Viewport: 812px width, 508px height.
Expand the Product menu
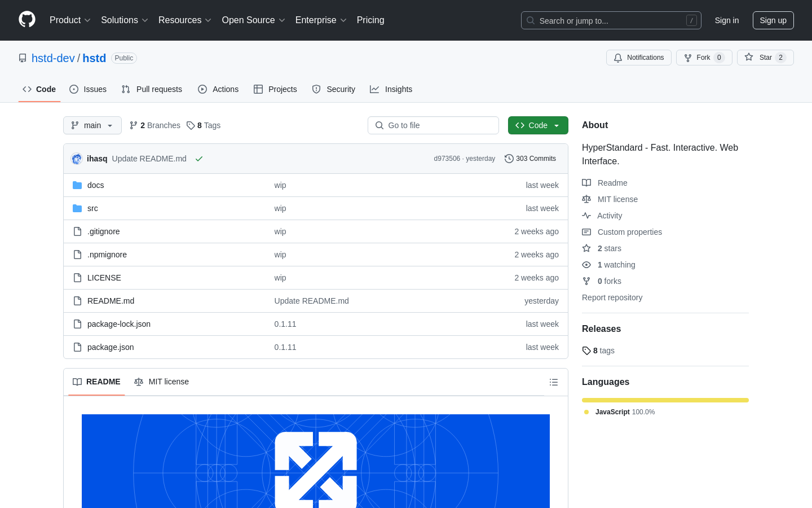click(x=70, y=20)
